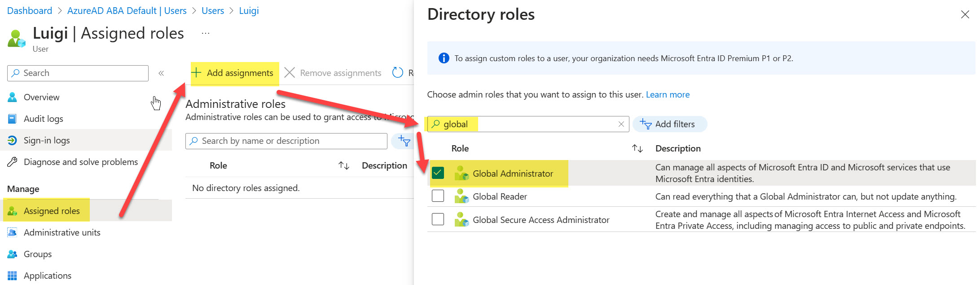Clear the global search text with X
This screenshot has width=980, height=285.
621,124
